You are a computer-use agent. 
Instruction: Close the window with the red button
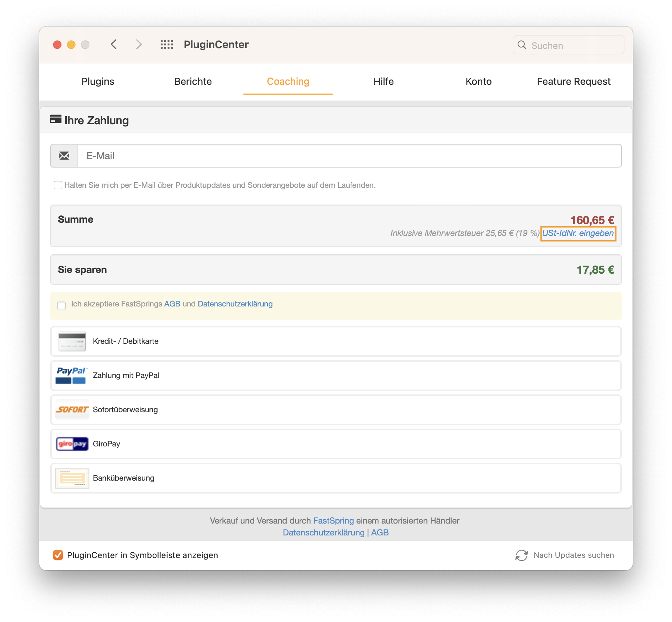pos(57,45)
